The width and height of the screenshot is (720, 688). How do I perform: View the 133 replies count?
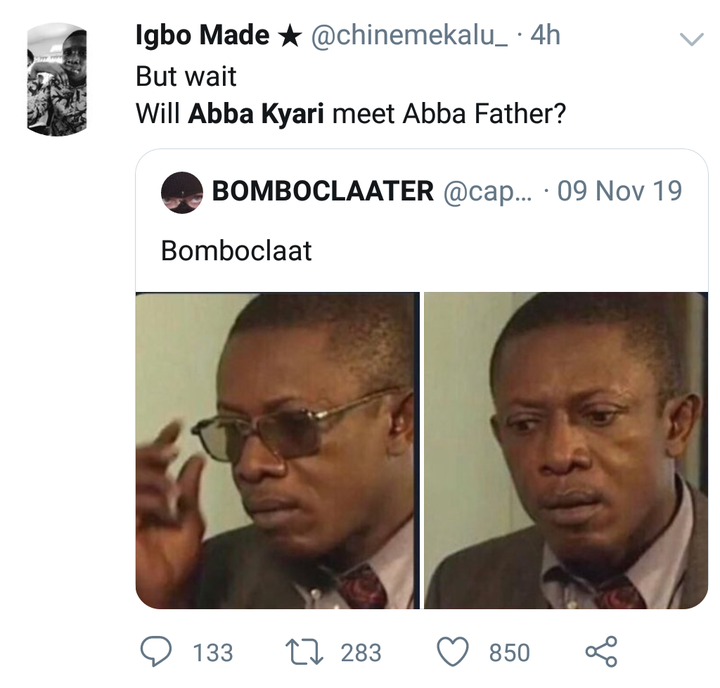coord(213,653)
